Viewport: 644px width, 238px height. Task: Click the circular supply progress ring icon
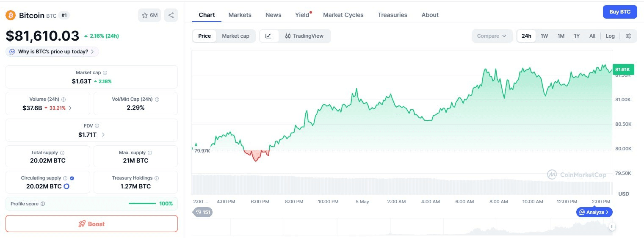(66, 186)
